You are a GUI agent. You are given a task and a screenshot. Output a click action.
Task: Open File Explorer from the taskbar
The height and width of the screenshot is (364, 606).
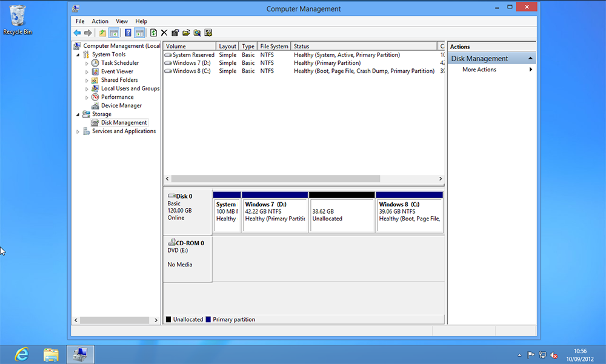coord(51,354)
